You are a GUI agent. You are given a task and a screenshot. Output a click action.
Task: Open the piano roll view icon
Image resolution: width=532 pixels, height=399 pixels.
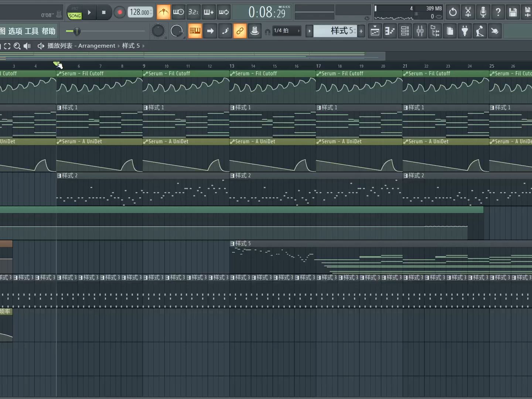390,31
